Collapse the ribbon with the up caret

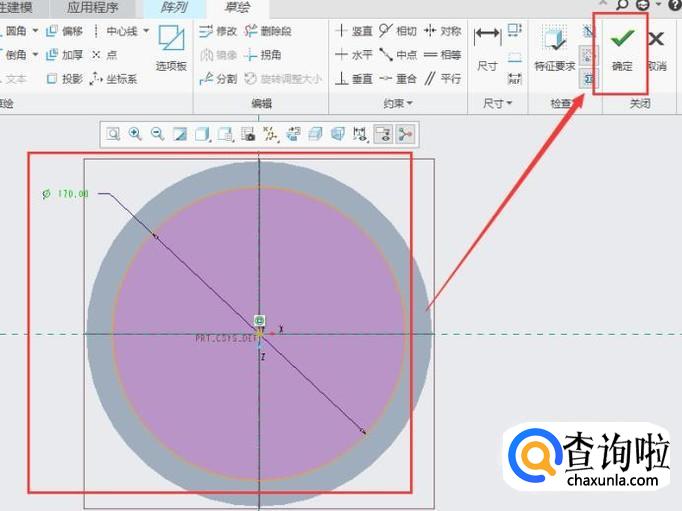[x=602, y=3]
